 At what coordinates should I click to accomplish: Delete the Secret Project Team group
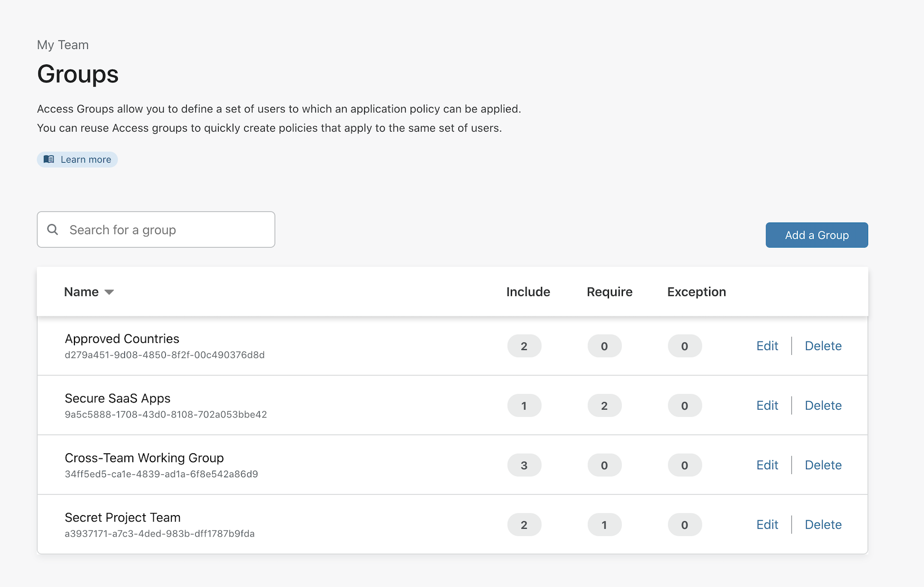[823, 525]
